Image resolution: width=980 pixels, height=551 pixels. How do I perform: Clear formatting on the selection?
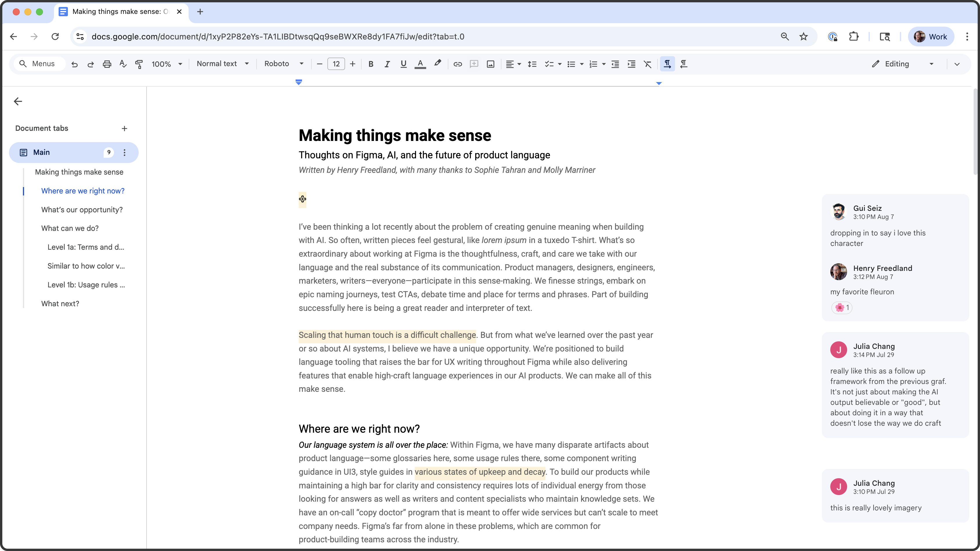(648, 64)
